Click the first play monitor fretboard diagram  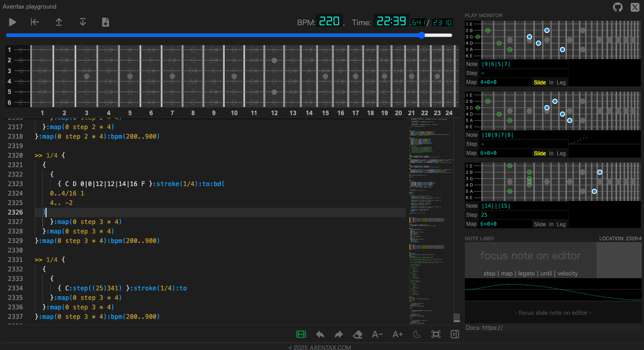click(x=553, y=40)
